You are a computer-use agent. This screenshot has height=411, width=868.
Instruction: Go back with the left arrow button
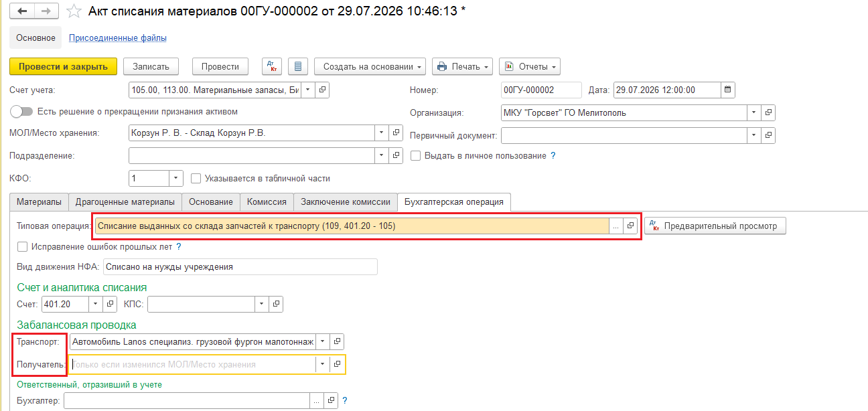pos(21,12)
